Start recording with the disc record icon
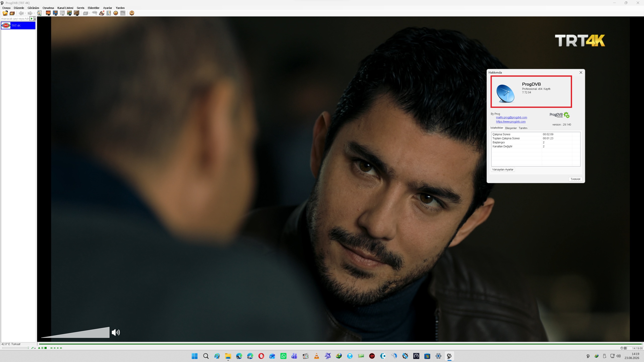Image resolution: width=644 pixels, height=362 pixels. [x=102, y=13]
